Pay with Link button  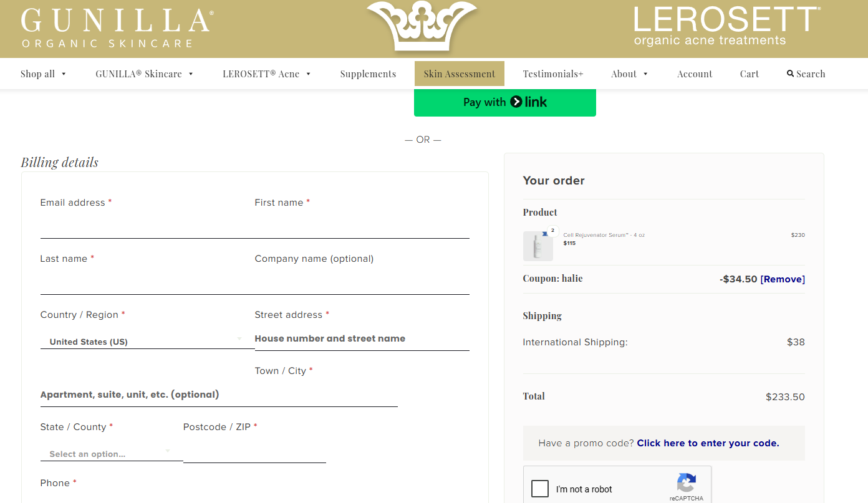coord(505,102)
